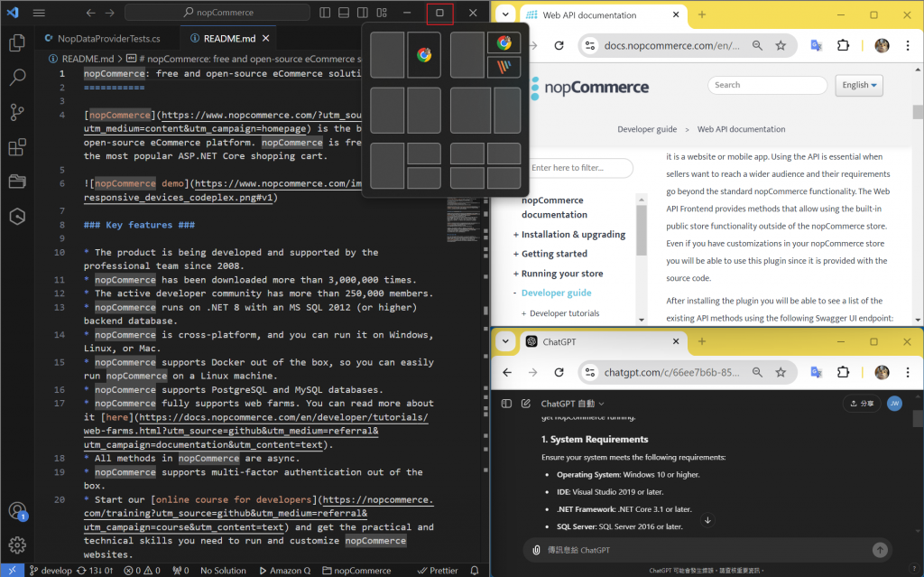Viewport: 924px width, 577px height.
Task: Reload the docs.nopcommerce.com page
Action: (559, 45)
